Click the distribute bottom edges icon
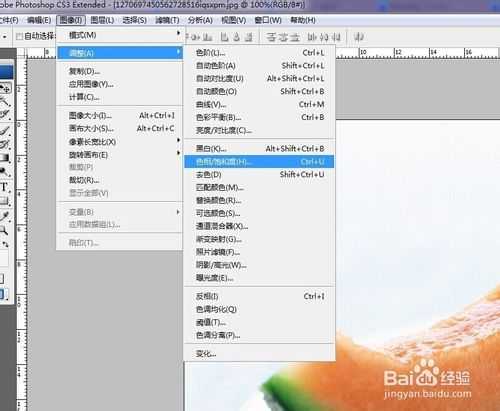Image resolution: width=500 pixels, height=411 pixels. 294,37
